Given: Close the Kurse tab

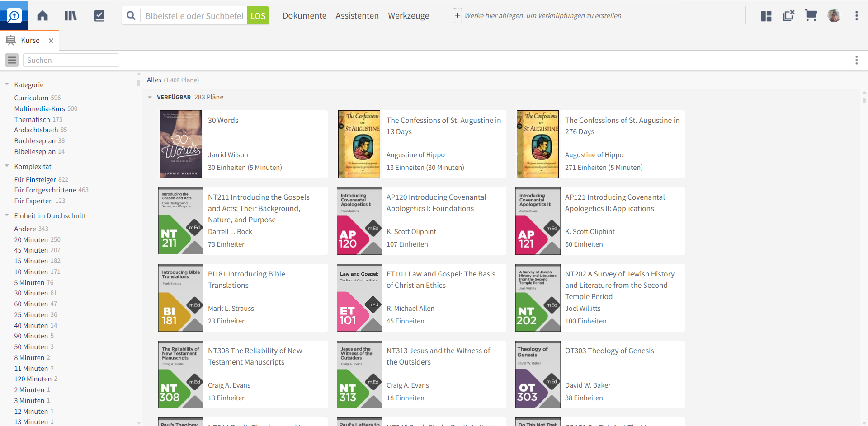Looking at the screenshot, I should click(51, 41).
